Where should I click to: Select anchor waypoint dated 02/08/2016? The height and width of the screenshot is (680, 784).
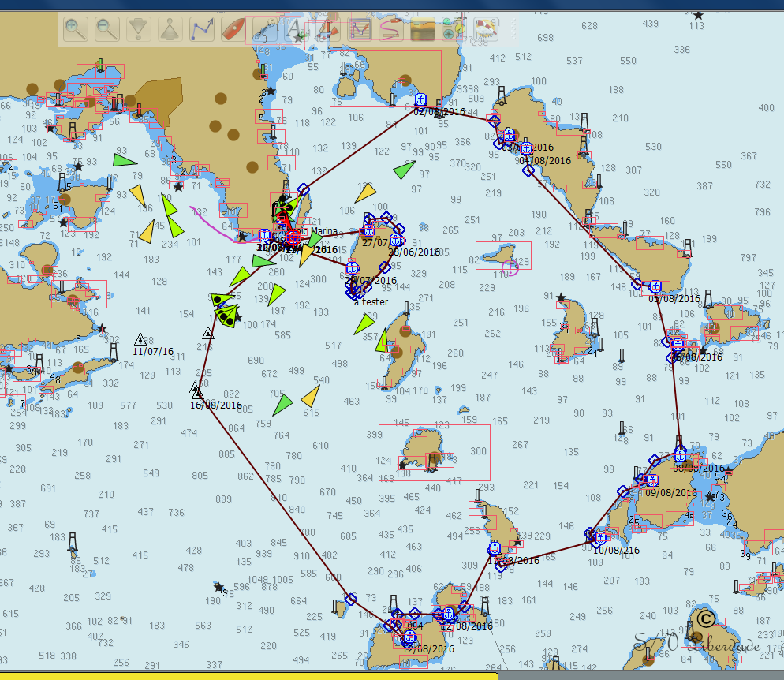pos(420,99)
